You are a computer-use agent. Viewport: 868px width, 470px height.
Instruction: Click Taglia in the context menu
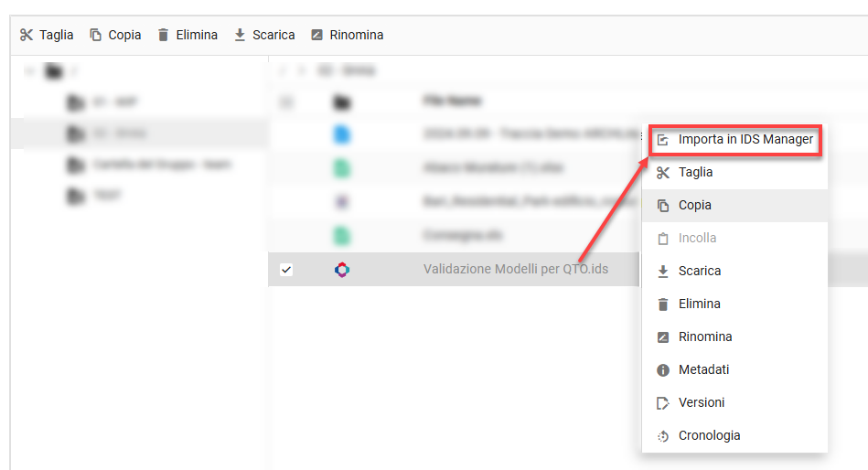pos(696,173)
